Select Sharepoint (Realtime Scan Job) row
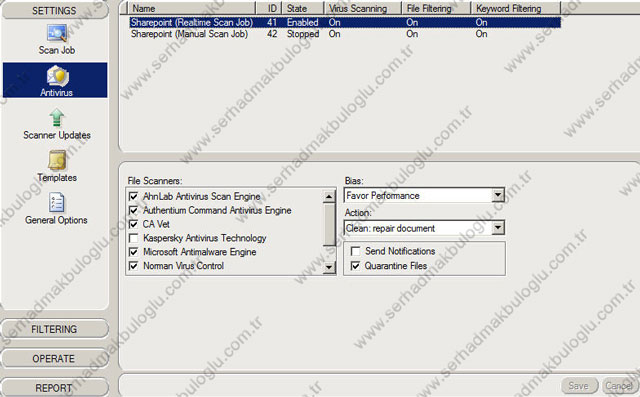Viewport: 640px width, 397px height. tap(345, 22)
